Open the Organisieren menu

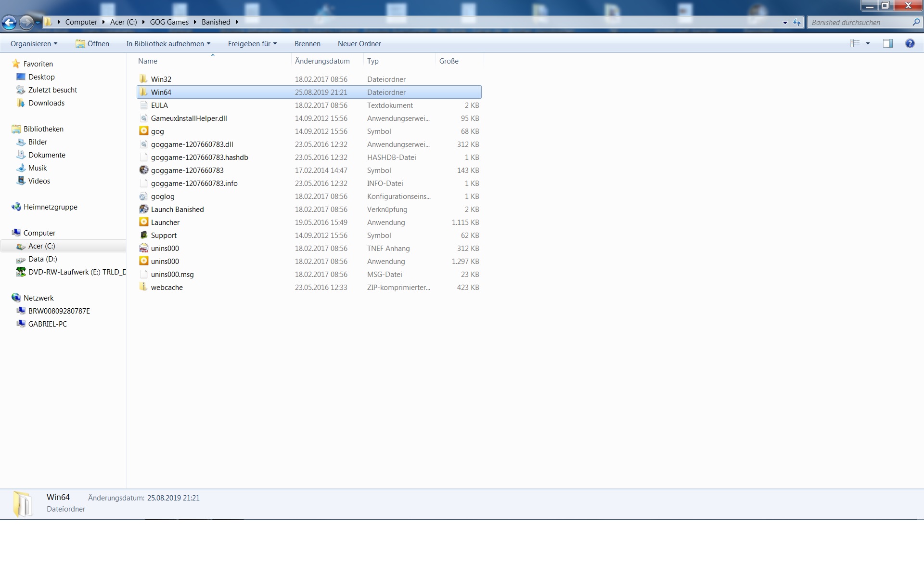34,44
